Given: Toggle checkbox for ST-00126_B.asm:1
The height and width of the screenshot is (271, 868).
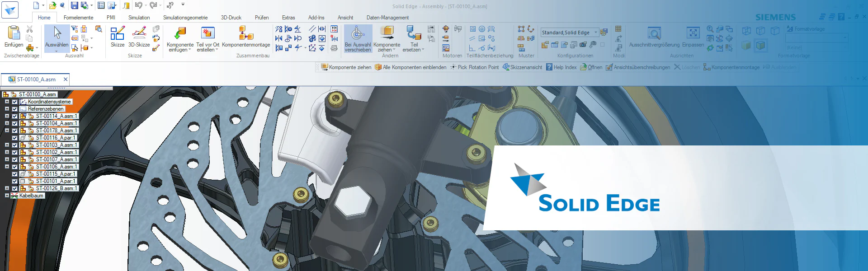Looking at the screenshot, I should point(15,188).
